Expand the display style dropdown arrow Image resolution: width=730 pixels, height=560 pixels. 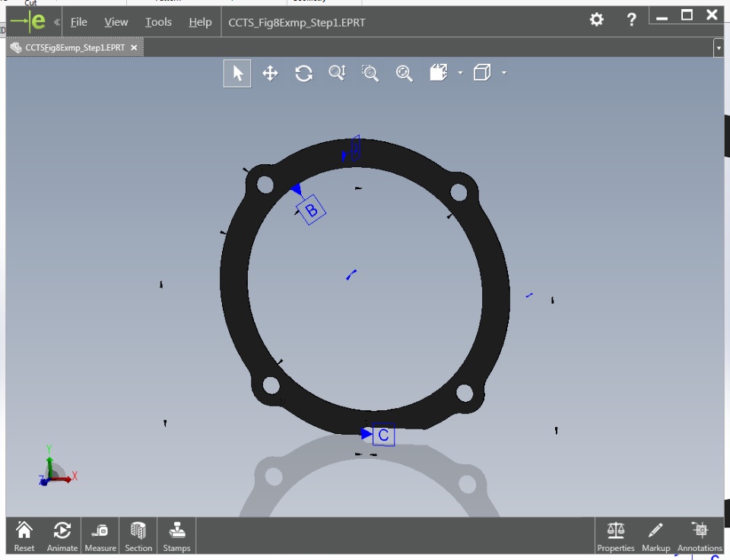(504, 72)
